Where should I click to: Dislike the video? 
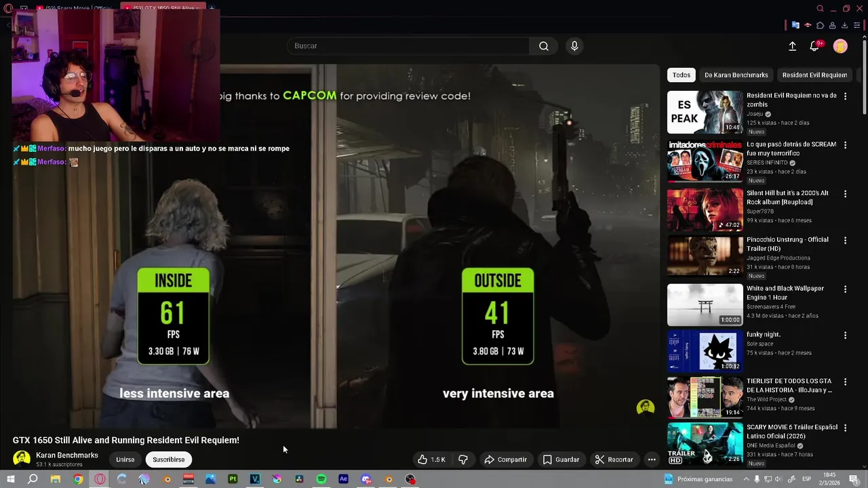(463, 460)
